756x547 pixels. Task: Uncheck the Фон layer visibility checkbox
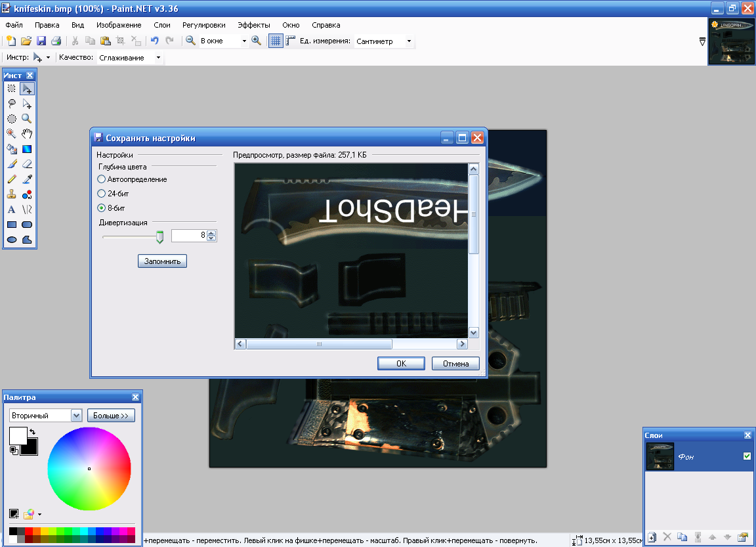pos(747,456)
